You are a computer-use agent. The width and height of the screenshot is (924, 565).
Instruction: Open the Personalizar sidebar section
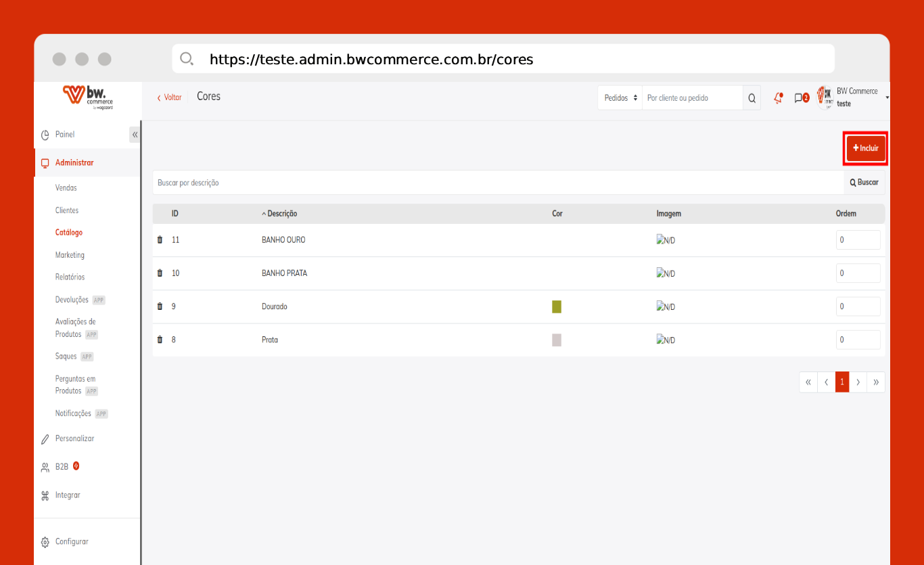tap(74, 438)
